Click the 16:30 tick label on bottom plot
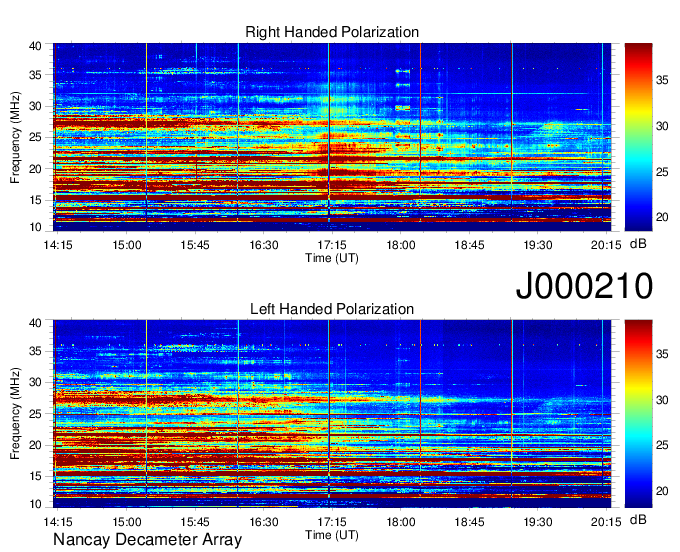The image size is (680, 552). point(264,522)
